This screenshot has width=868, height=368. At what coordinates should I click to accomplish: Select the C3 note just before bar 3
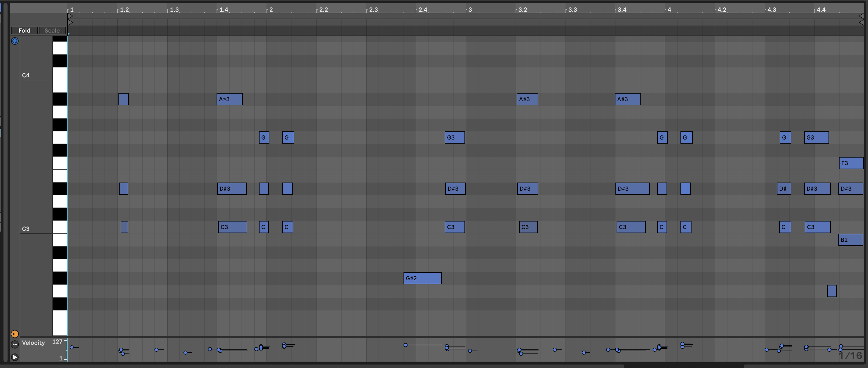click(x=455, y=227)
